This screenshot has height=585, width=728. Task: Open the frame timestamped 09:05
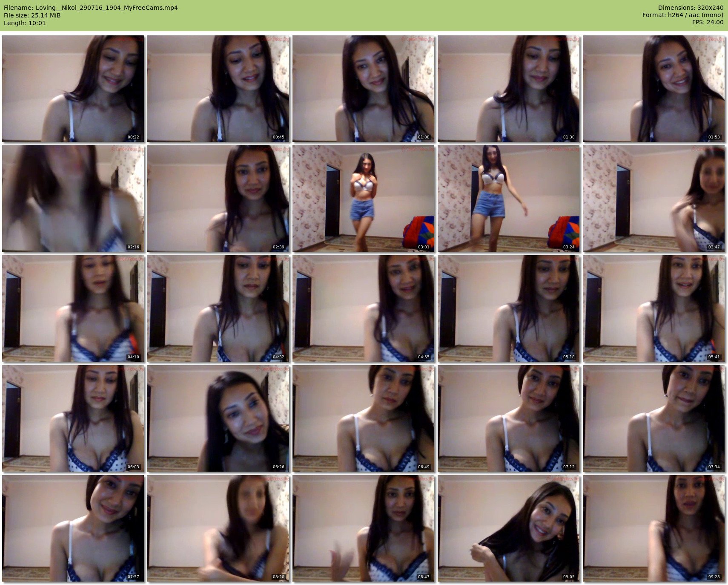click(508, 528)
